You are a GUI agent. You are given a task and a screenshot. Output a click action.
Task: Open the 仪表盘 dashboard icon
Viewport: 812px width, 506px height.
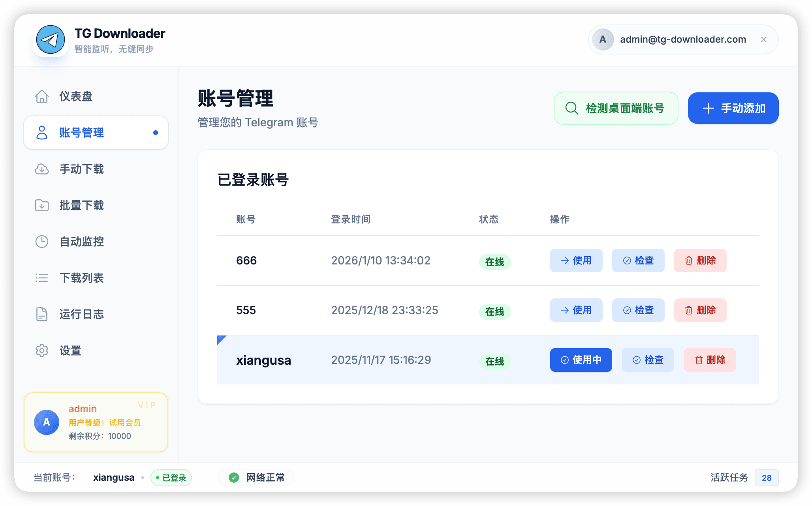click(x=42, y=96)
